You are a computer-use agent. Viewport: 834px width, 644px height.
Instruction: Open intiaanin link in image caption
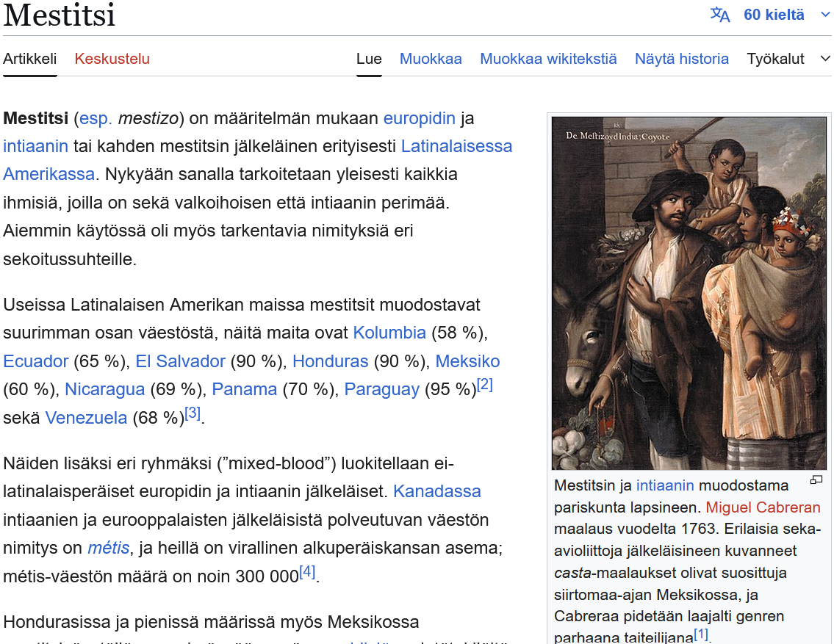coord(665,485)
